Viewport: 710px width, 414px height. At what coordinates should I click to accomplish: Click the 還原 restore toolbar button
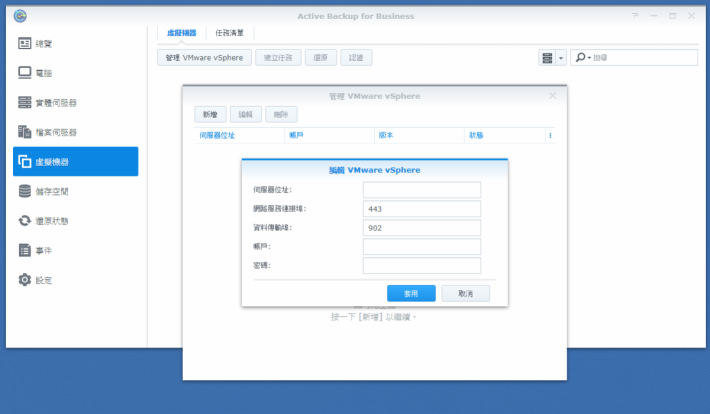tap(321, 58)
